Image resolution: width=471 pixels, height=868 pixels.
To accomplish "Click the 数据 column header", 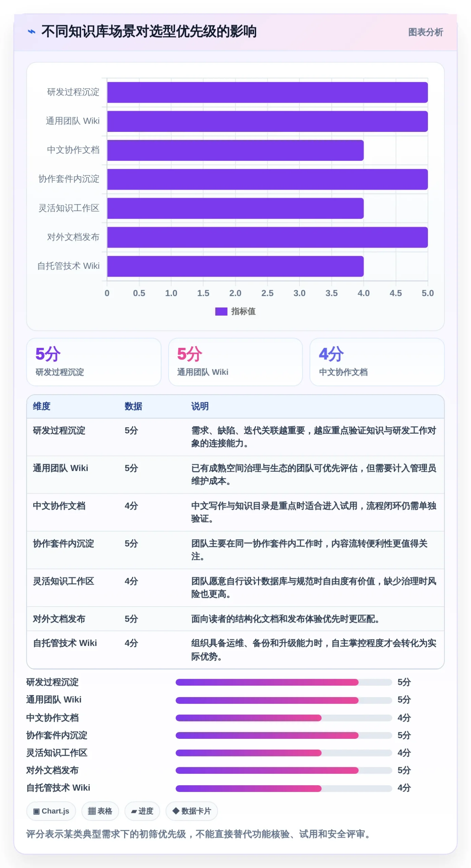I will point(133,406).
